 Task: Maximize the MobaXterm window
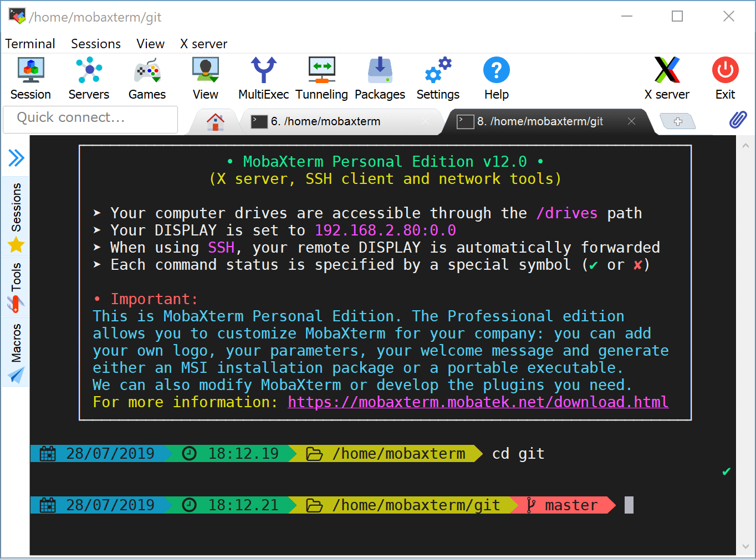(677, 16)
